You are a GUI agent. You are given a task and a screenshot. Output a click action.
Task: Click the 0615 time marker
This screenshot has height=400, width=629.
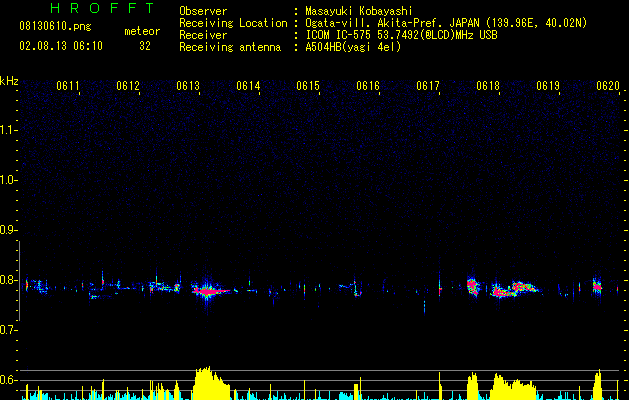(308, 86)
